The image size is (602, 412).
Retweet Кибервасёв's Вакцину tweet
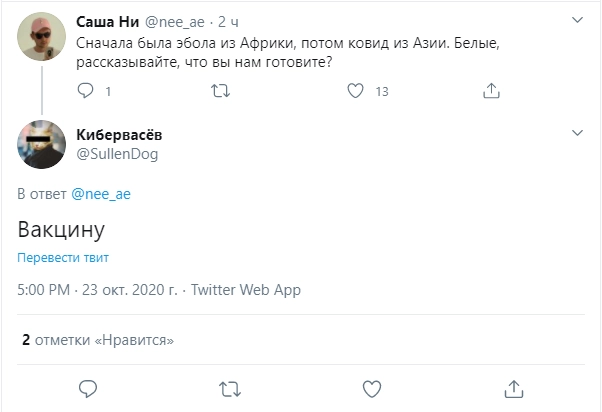[229, 387]
